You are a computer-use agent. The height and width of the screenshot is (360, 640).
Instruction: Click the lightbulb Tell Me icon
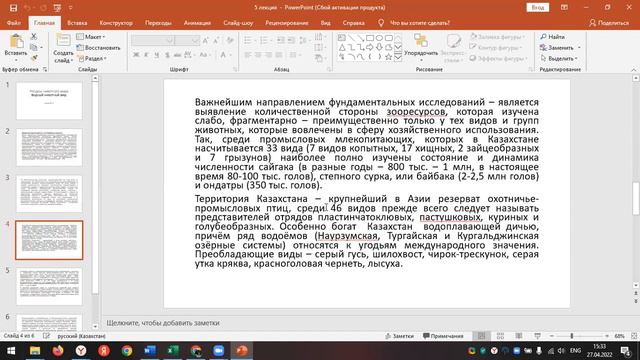coord(381,23)
